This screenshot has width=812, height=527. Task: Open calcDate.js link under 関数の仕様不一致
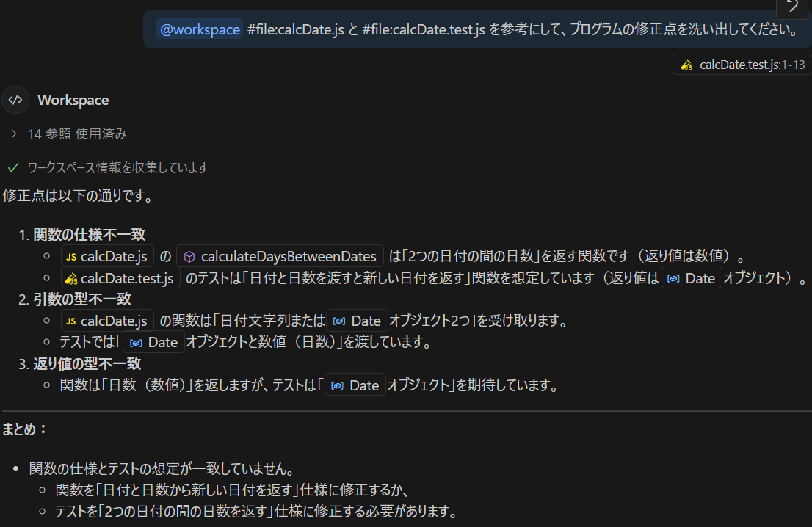coord(107,256)
